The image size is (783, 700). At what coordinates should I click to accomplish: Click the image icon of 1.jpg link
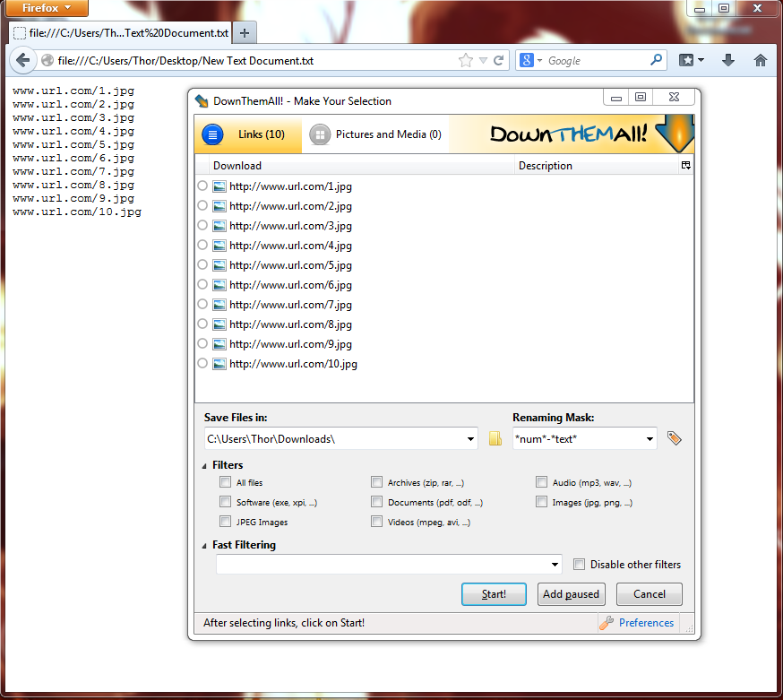pos(219,186)
